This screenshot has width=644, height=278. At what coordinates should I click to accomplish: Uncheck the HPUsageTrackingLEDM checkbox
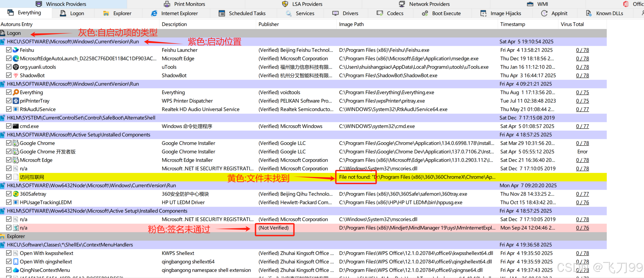point(9,202)
